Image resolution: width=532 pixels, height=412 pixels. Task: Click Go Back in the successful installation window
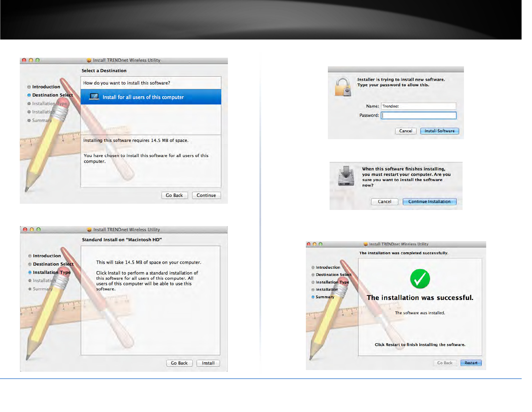click(445, 363)
